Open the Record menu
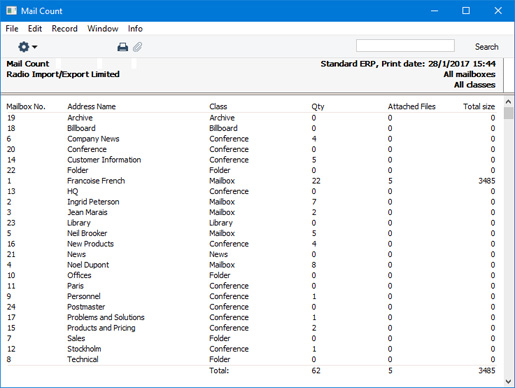 (x=64, y=29)
